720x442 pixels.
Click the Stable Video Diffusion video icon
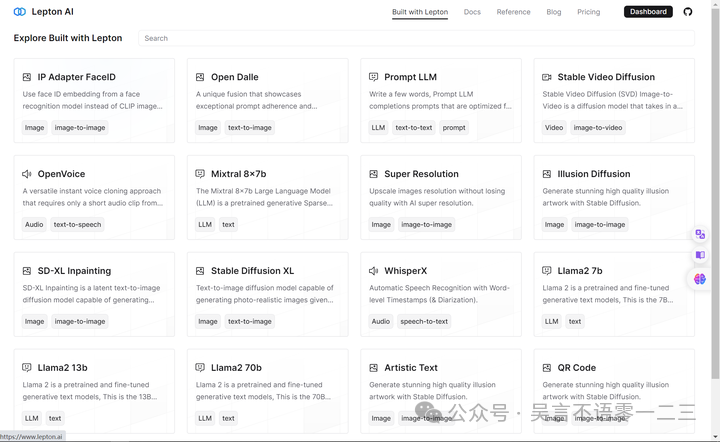(546, 77)
